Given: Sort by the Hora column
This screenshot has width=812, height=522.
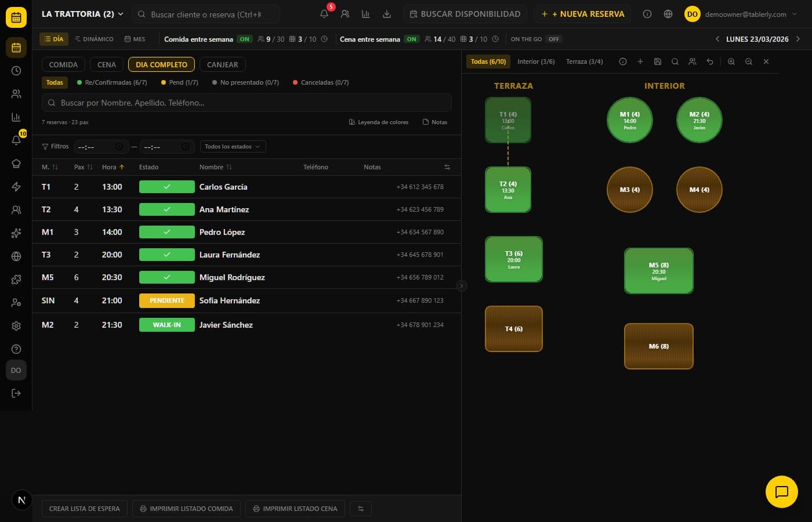Looking at the screenshot, I should coord(113,167).
